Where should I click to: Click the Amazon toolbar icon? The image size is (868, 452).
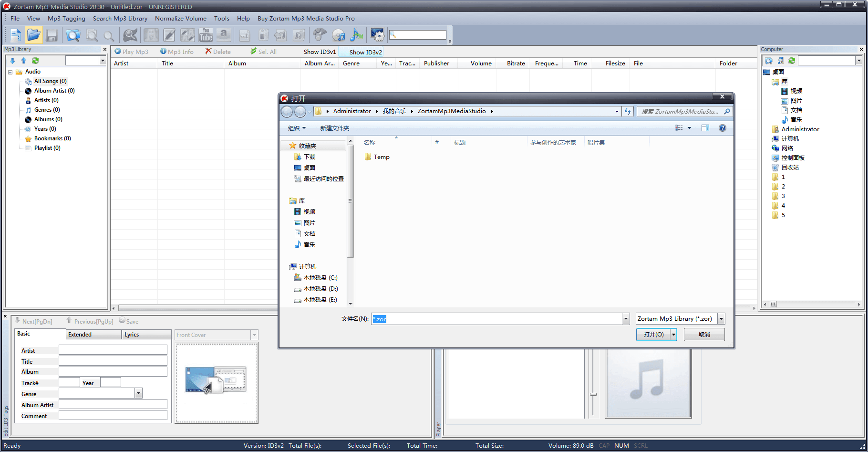click(x=224, y=35)
